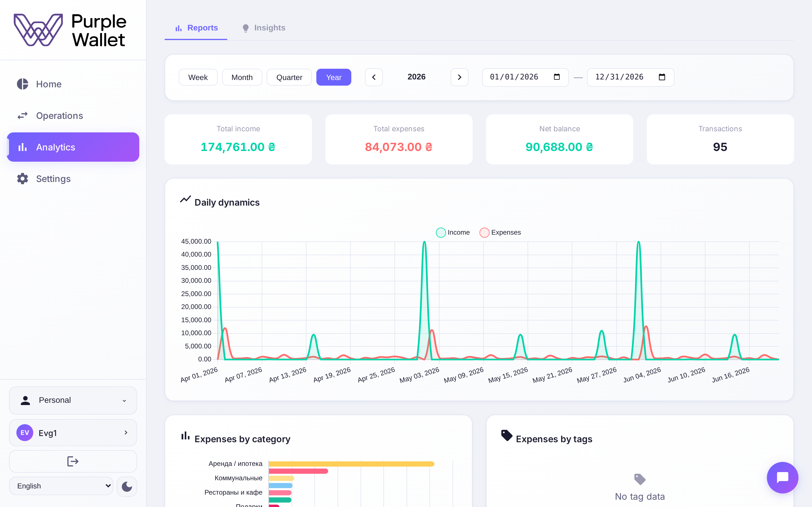
Task: Toggle Expenses series in chart legend
Action: click(x=500, y=232)
